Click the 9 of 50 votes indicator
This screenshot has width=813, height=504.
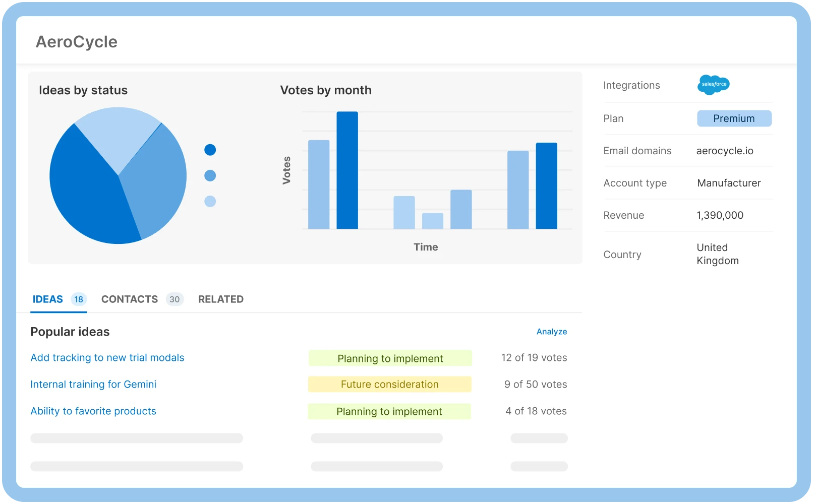(x=536, y=384)
